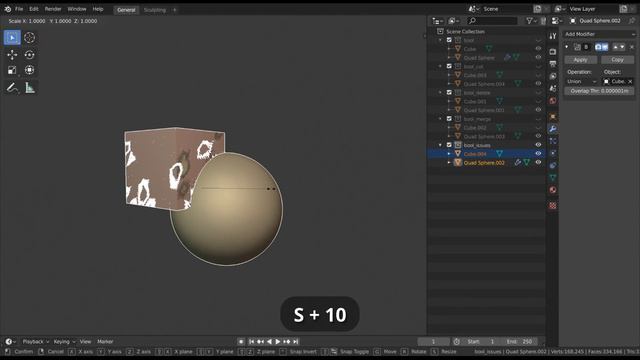Toggle bool_merge collection checkbox

(x=449, y=119)
